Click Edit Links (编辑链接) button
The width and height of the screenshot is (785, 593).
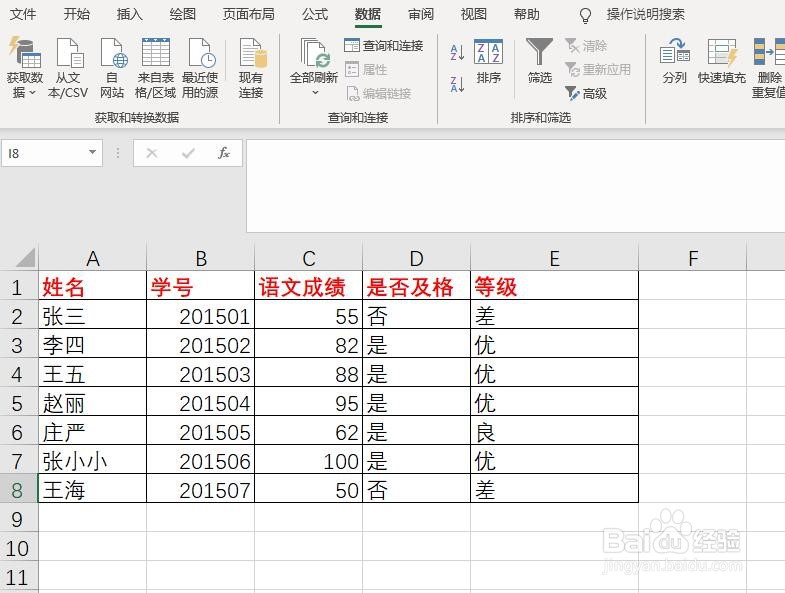[x=378, y=93]
